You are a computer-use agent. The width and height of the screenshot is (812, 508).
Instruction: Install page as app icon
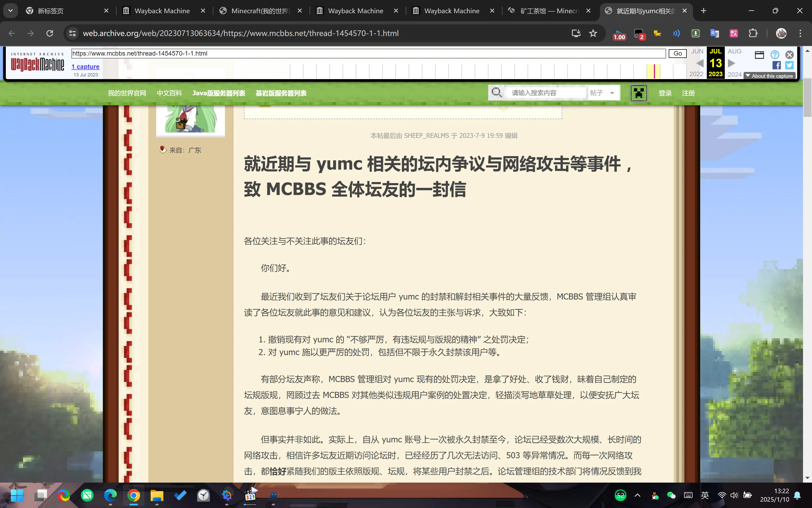[576, 33]
